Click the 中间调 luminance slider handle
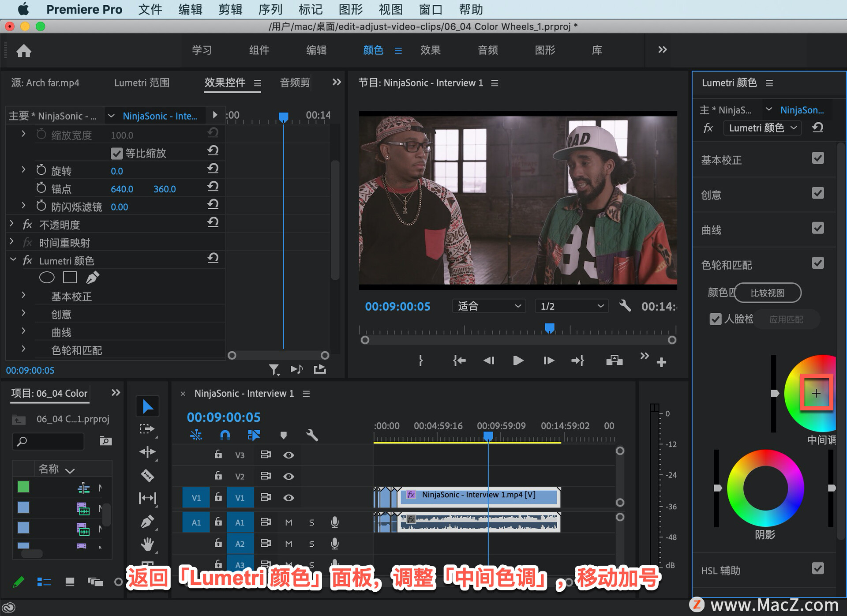Screen dimensions: 847x616 (x=775, y=393)
